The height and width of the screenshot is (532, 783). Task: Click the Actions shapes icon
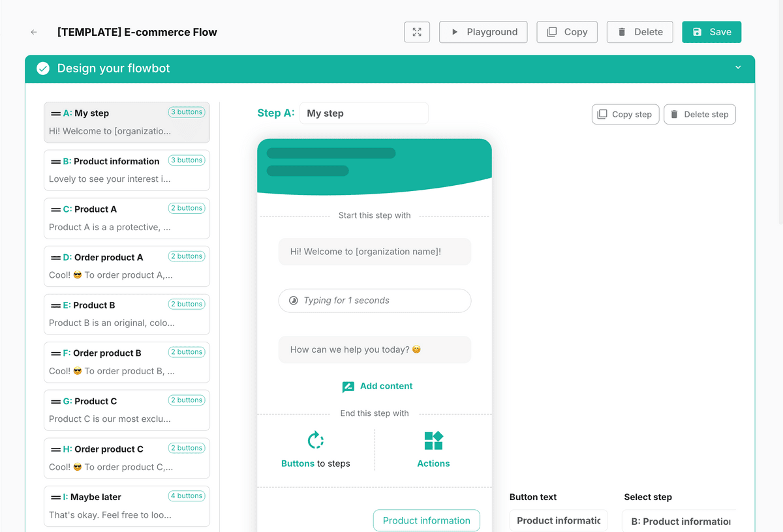(x=433, y=440)
